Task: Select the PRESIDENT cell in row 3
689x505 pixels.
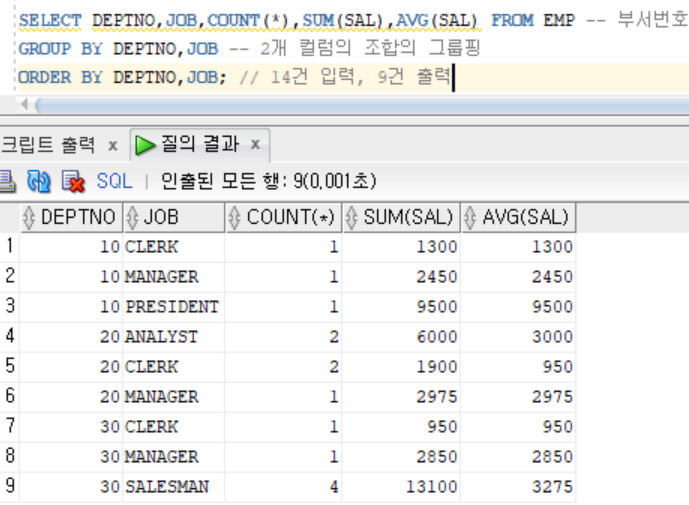Action: [171, 307]
